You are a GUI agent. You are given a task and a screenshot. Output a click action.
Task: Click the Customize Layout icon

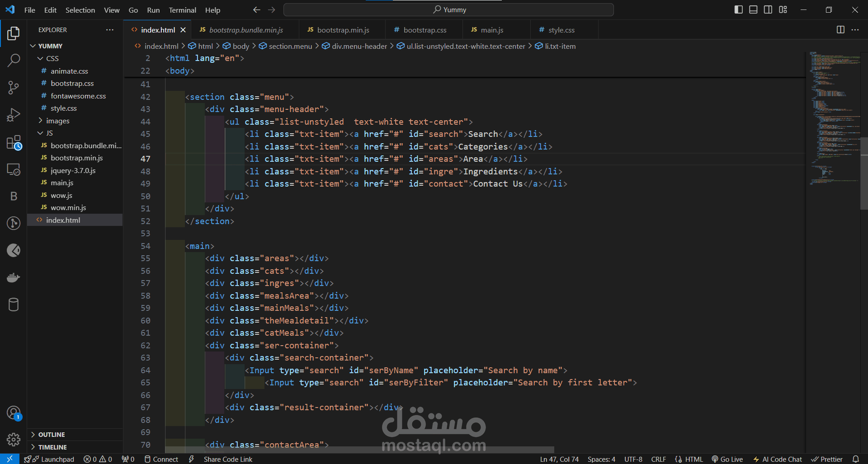(783, 9)
